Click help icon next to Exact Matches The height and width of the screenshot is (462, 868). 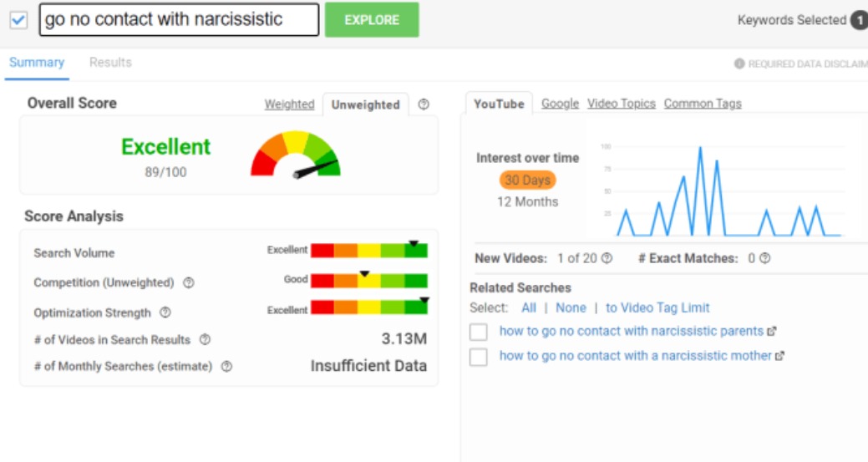764,259
